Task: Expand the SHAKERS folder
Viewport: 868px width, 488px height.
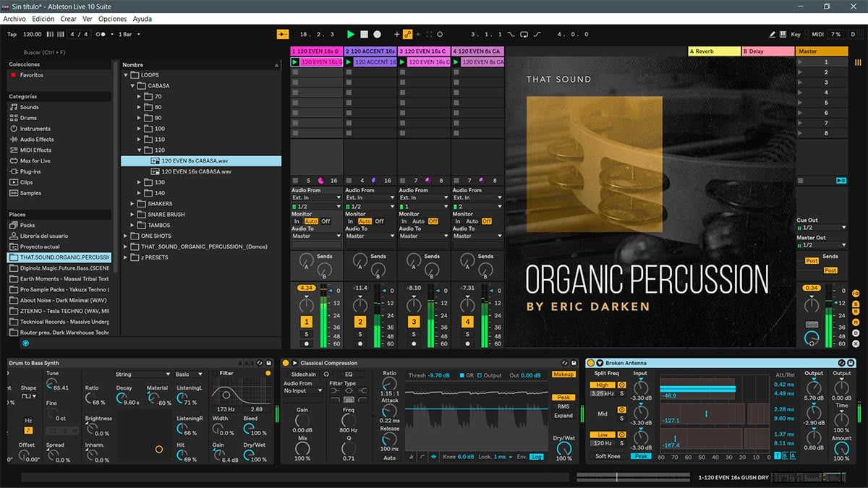Action: [x=133, y=204]
